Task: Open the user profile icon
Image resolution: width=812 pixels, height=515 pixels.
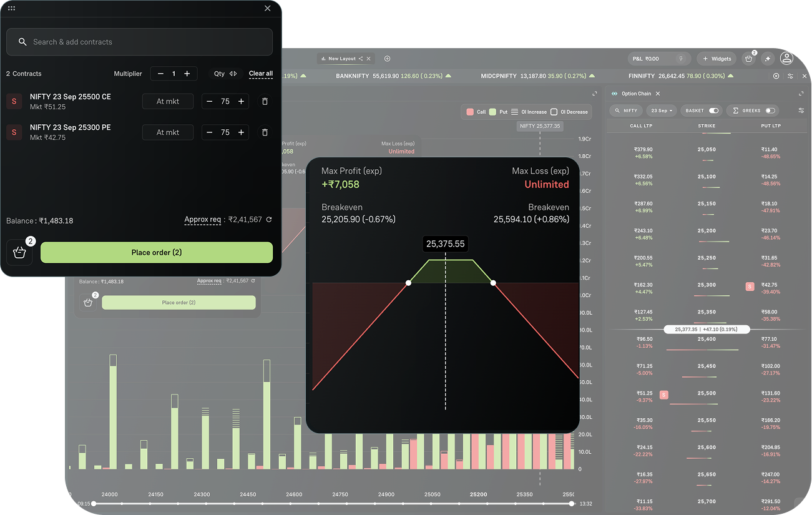Action: 786,58
